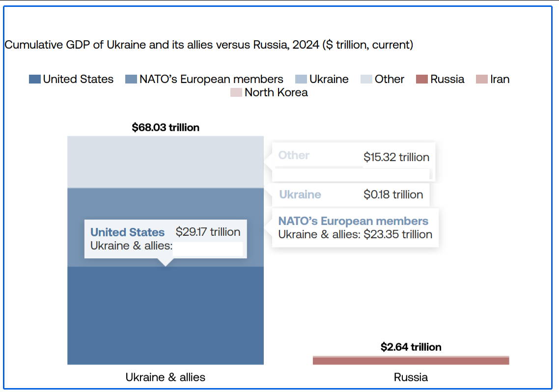Toggle the Iran legend label
The image size is (559, 392).
[500, 79]
